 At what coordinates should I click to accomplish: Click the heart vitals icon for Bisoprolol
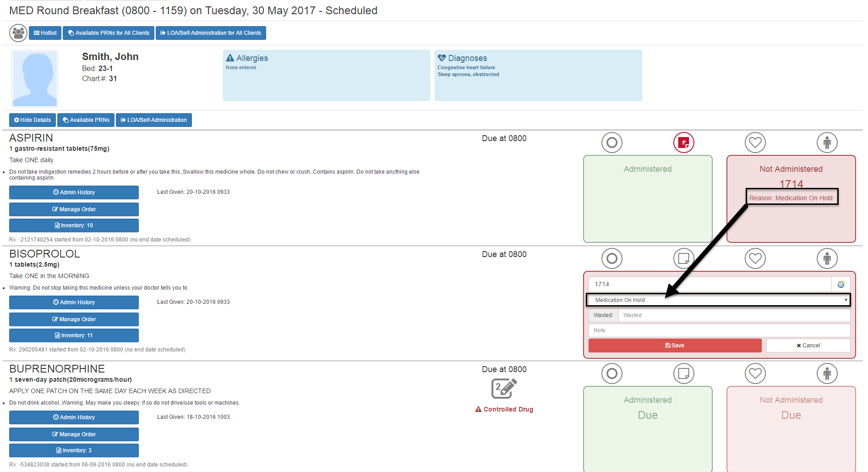coord(755,258)
